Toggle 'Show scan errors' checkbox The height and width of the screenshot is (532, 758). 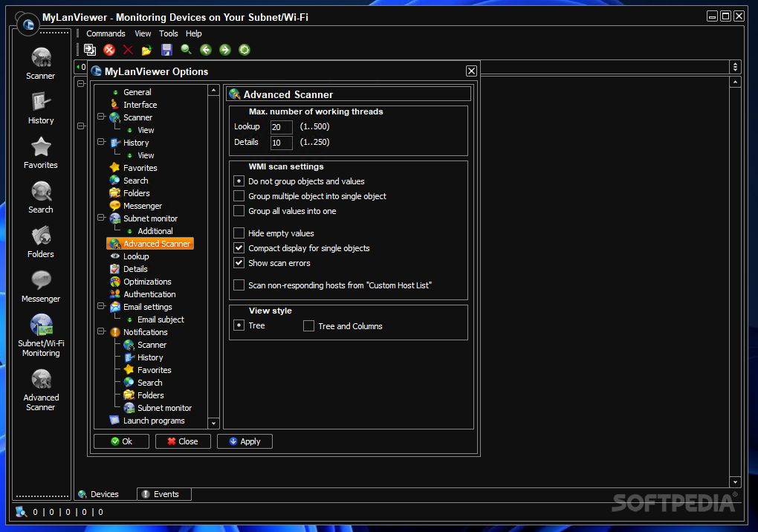(x=239, y=263)
